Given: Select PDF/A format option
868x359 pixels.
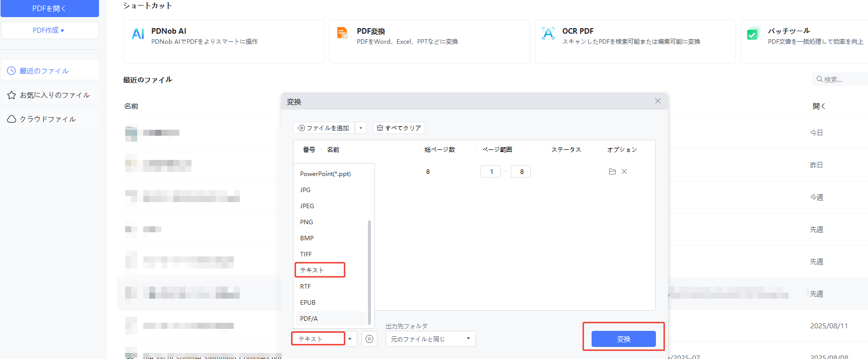Looking at the screenshot, I should (332, 319).
